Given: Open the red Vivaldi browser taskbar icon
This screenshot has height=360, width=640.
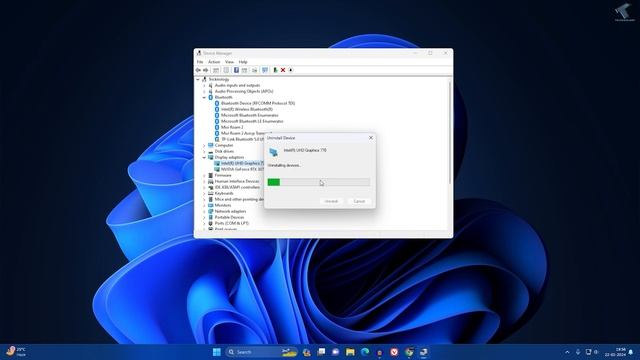Looking at the screenshot, I should coord(394,352).
